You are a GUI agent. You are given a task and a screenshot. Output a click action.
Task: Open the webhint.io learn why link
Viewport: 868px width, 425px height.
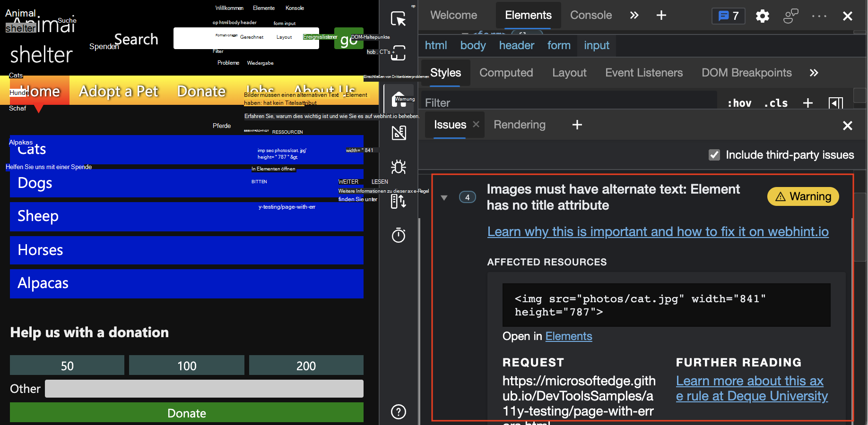[x=658, y=232]
